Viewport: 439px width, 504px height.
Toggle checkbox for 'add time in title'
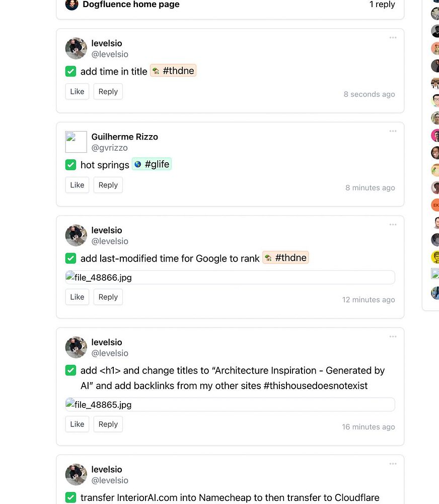tap(71, 71)
